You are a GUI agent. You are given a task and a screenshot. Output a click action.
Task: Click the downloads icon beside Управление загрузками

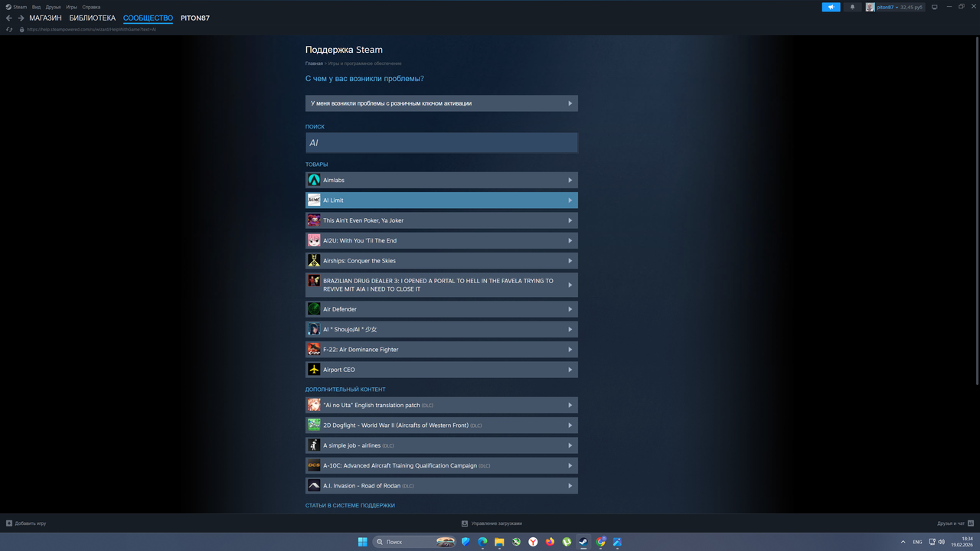(x=465, y=523)
